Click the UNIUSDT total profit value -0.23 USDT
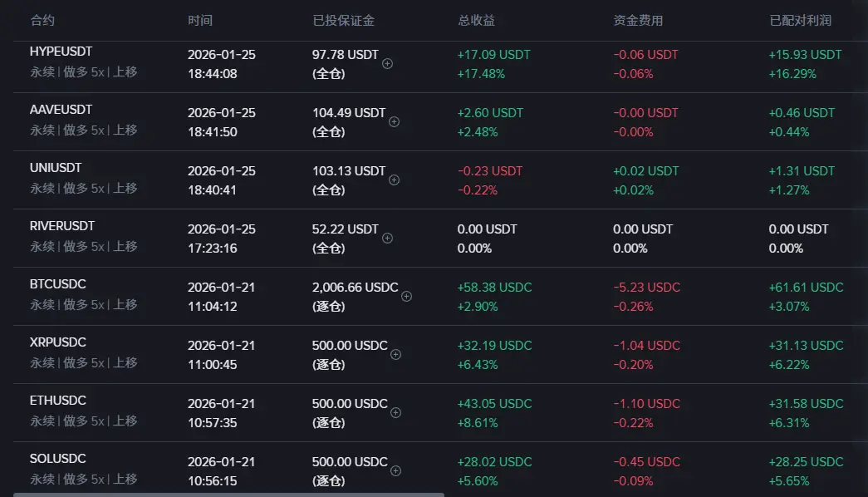Screen dimensions: 868x497 [x=490, y=171]
